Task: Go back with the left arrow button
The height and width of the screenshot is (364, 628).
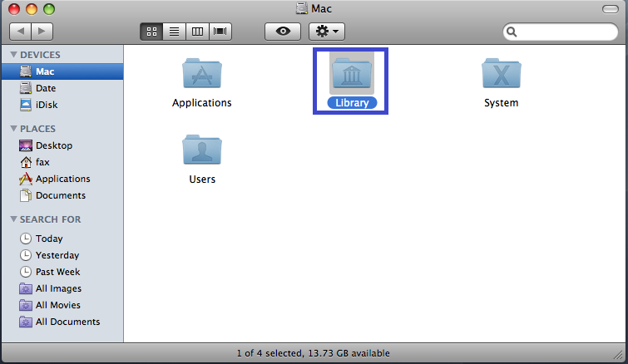Action: coord(21,32)
